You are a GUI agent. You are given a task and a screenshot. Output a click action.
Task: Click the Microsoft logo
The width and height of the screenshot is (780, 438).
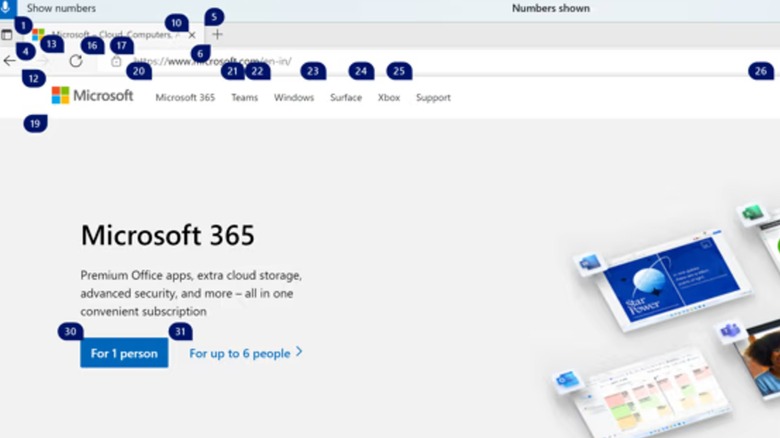click(x=92, y=95)
